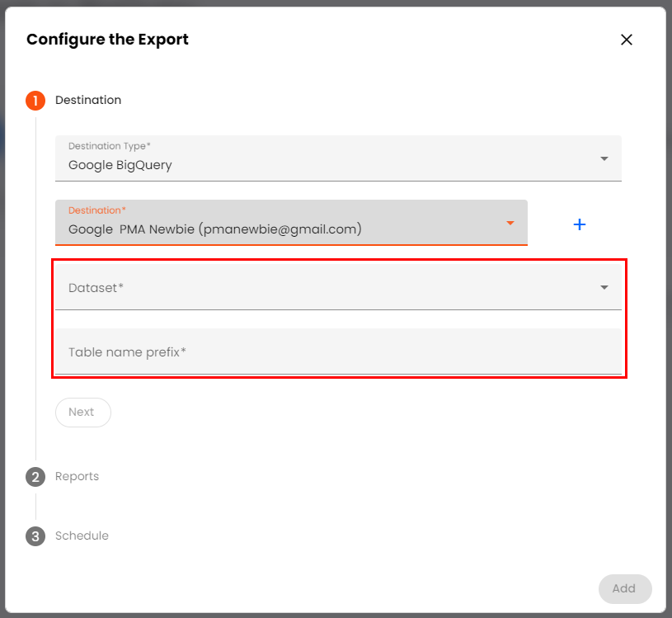672x618 pixels.
Task: Click the orange step 1 circle icon
Action: 35,101
